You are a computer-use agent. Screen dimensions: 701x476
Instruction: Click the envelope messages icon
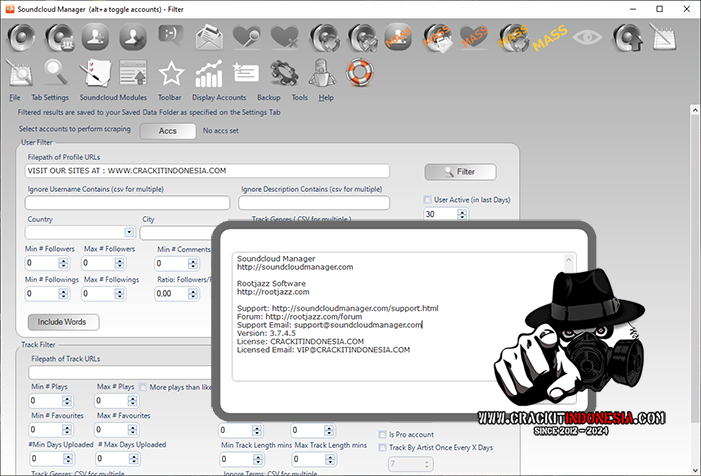coord(208,37)
